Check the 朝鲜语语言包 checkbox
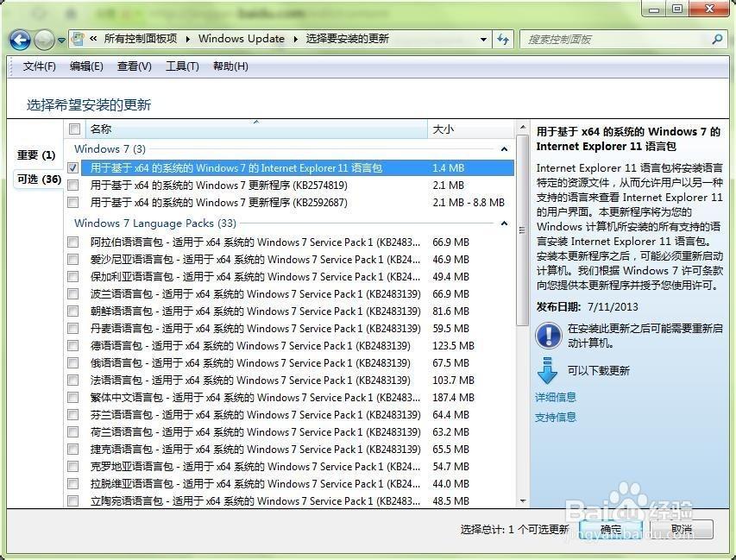 (72, 311)
